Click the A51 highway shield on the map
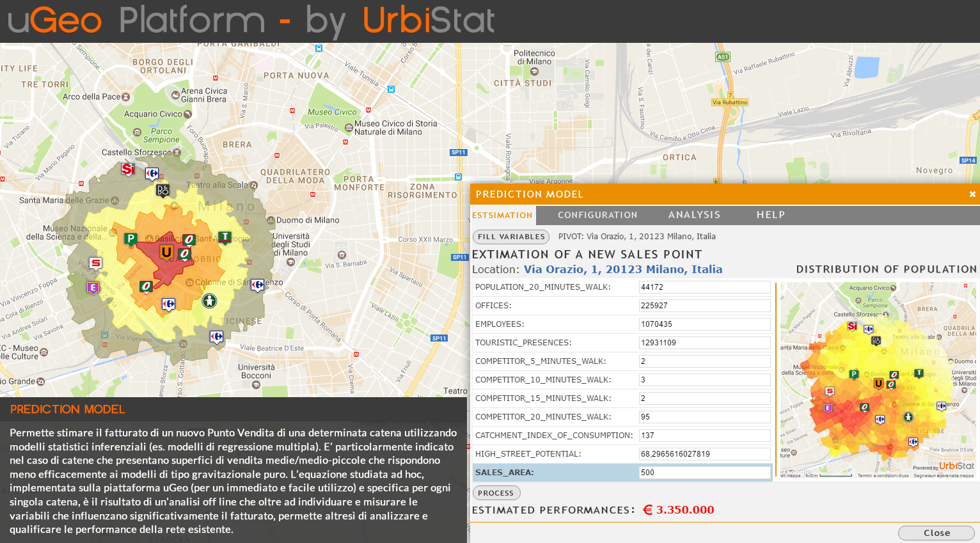The width and height of the screenshot is (980, 543). (722, 57)
